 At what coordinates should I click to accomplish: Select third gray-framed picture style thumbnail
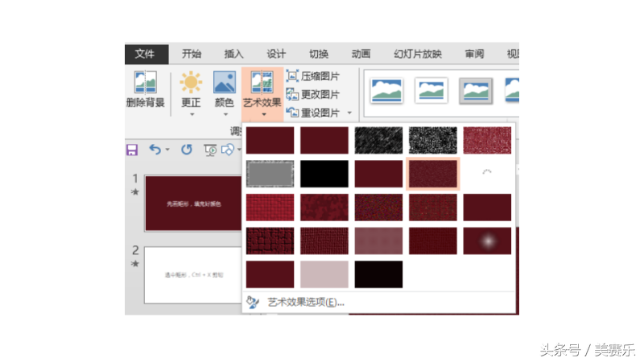coord(476,90)
